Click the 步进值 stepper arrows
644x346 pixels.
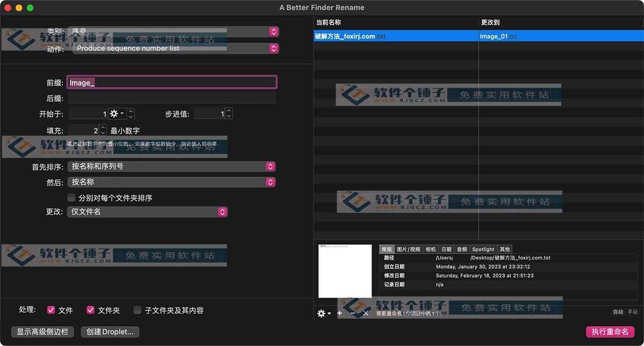[229, 114]
